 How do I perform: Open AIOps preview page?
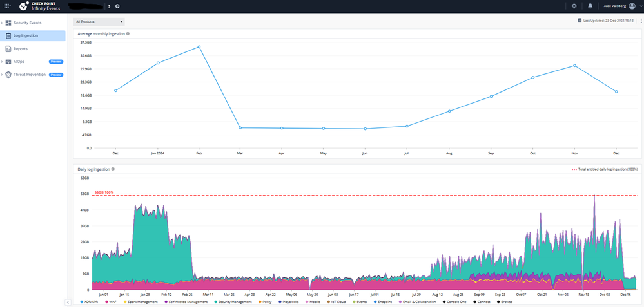(x=19, y=62)
